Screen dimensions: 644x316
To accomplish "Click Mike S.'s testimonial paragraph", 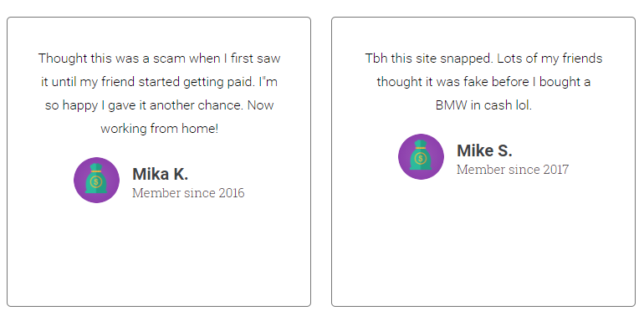I will tap(483, 82).
